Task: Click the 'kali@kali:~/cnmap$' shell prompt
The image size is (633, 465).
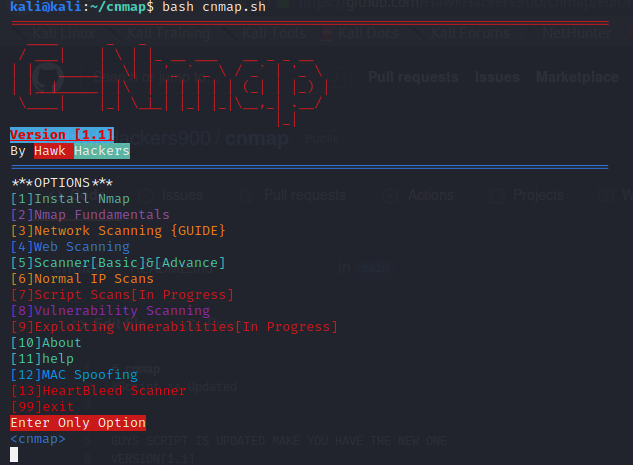Action: (82, 6)
